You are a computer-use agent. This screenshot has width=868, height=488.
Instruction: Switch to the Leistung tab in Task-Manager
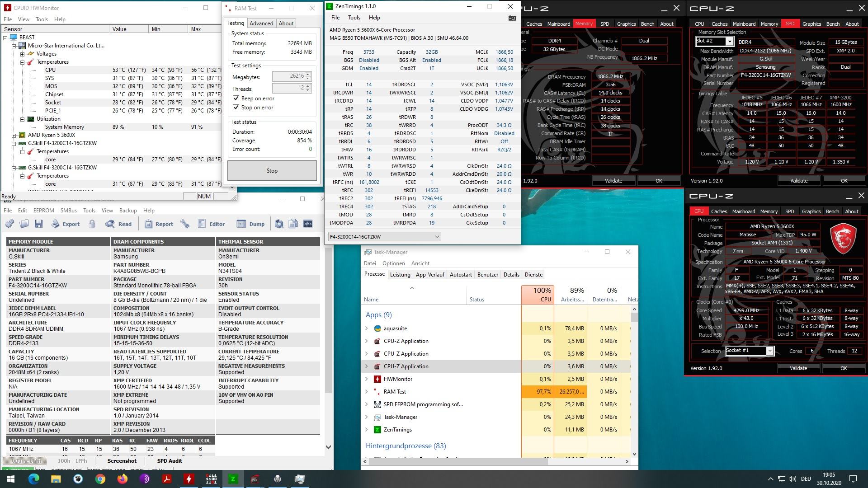[x=400, y=275]
